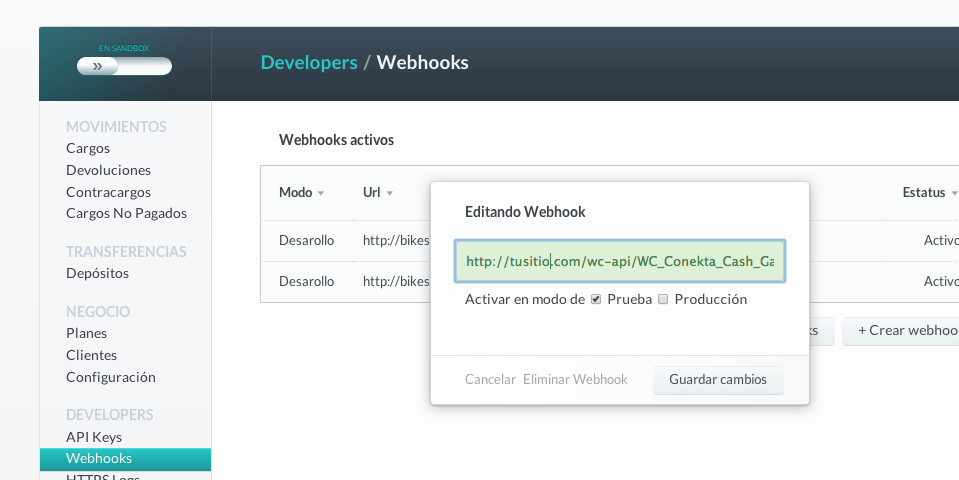This screenshot has height=480, width=959.
Task: Sort by Url column arrow
Action: tap(390, 193)
